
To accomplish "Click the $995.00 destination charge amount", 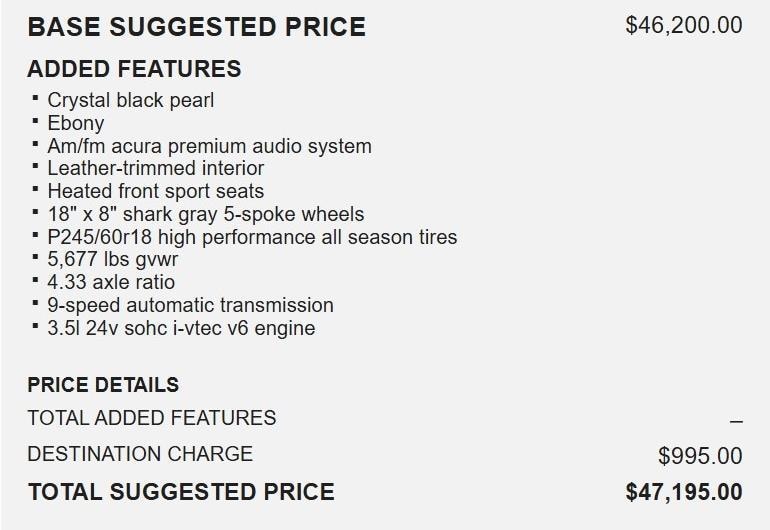I will (700, 456).
